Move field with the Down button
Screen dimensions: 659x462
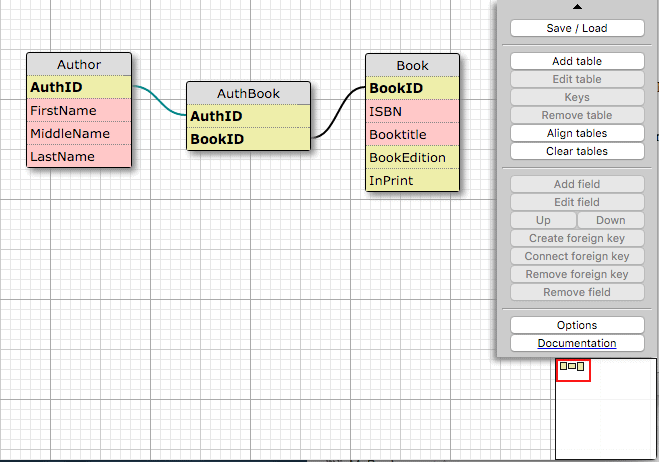point(611,220)
